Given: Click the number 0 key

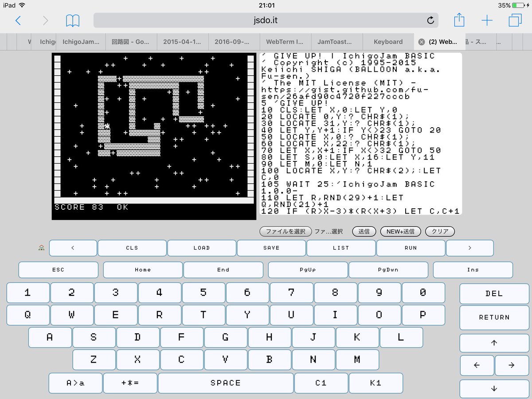Looking at the screenshot, I should click(423, 293).
